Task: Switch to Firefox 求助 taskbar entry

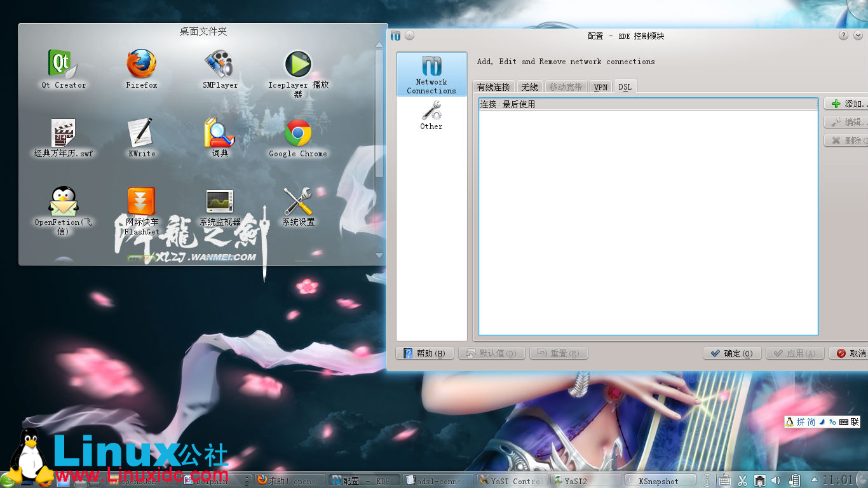Action: point(289,481)
